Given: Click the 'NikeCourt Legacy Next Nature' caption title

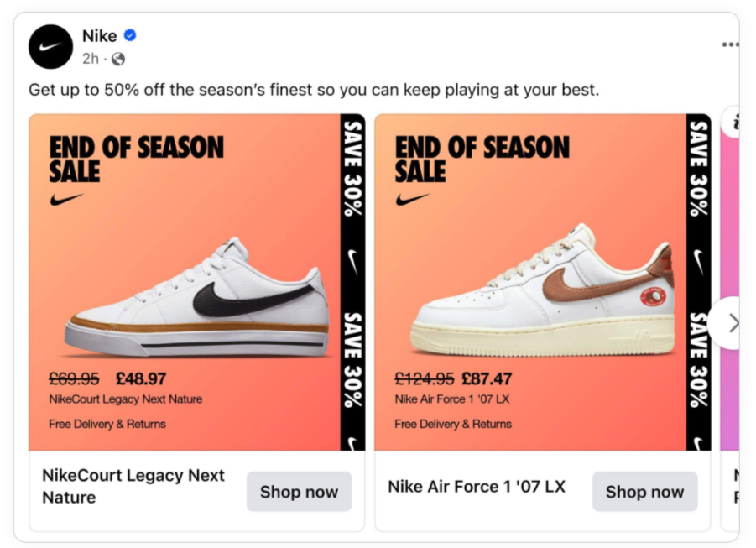Looking at the screenshot, I should (133, 486).
